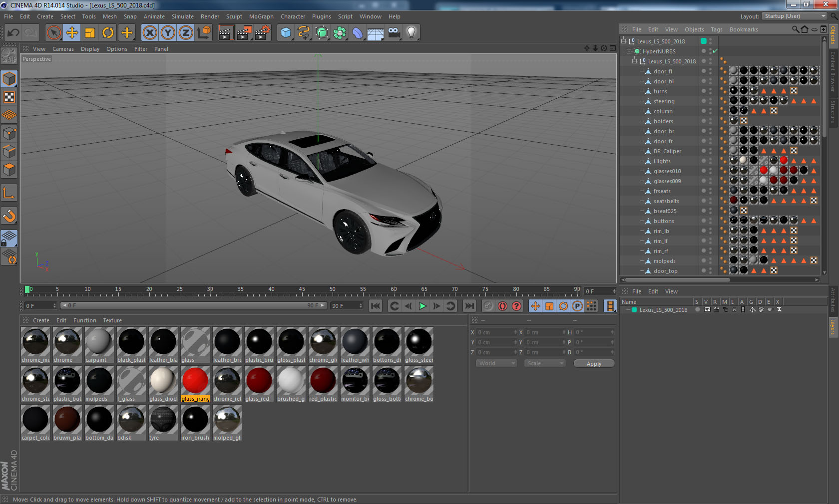Activate the Scale tool
839x504 pixels.
tap(90, 33)
